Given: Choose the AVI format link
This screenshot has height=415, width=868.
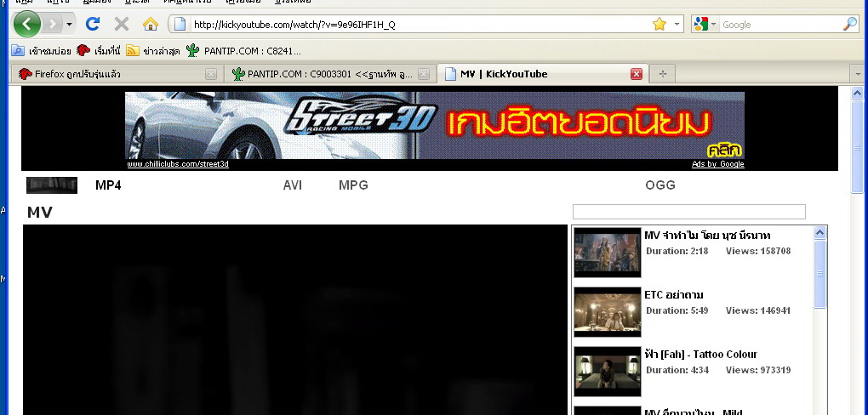Looking at the screenshot, I should pyautogui.click(x=292, y=185).
